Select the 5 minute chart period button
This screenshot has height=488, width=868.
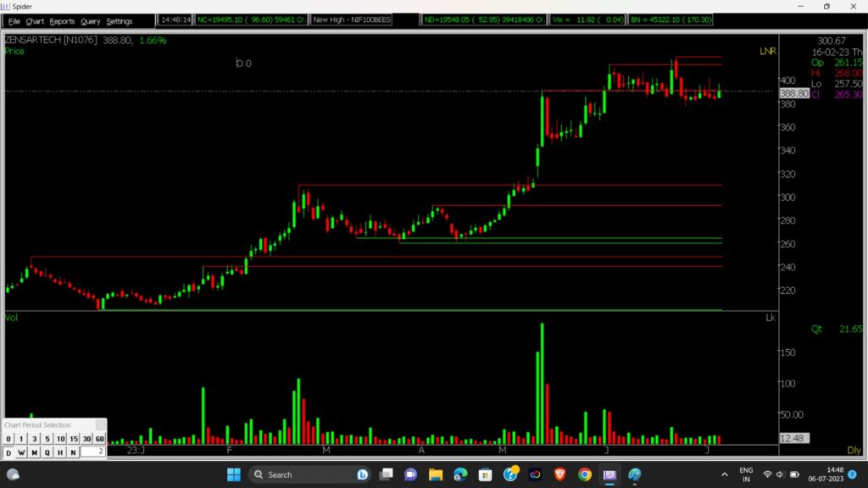click(47, 439)
